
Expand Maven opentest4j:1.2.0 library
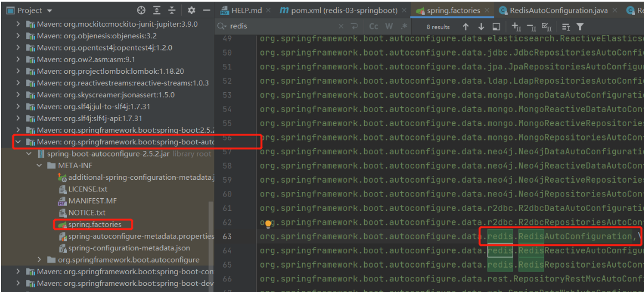coord(18,48)
